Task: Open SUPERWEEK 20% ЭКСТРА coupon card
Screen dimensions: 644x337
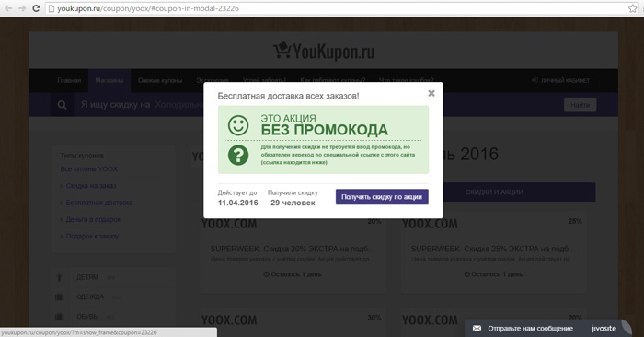Action: 293,252
